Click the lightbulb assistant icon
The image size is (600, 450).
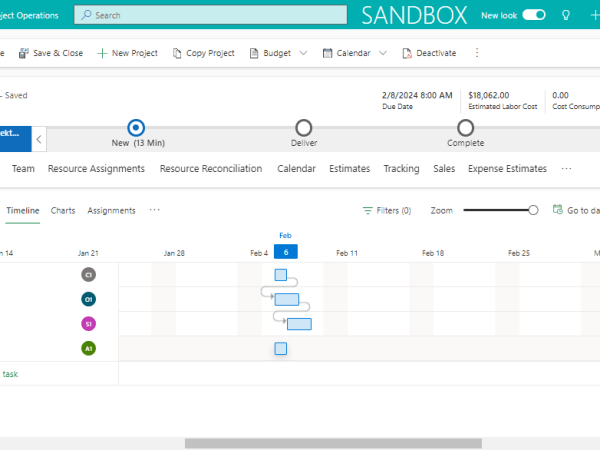(x=566, y=15)
